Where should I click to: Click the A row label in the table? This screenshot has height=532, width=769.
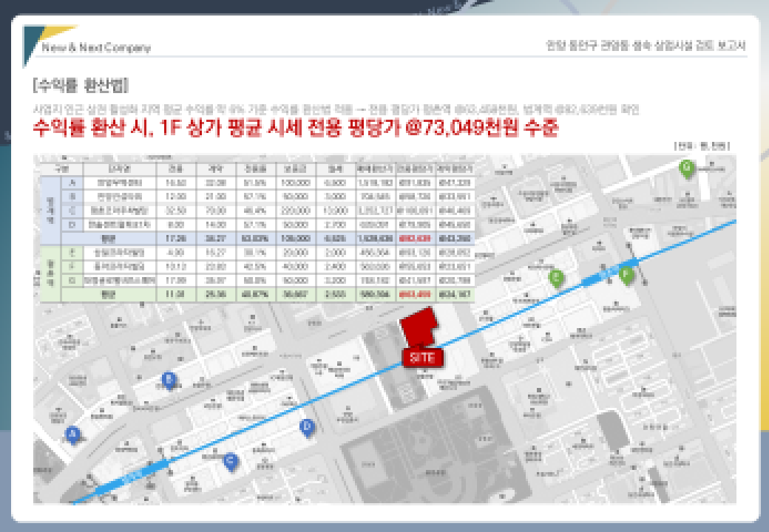click(72, 183)
